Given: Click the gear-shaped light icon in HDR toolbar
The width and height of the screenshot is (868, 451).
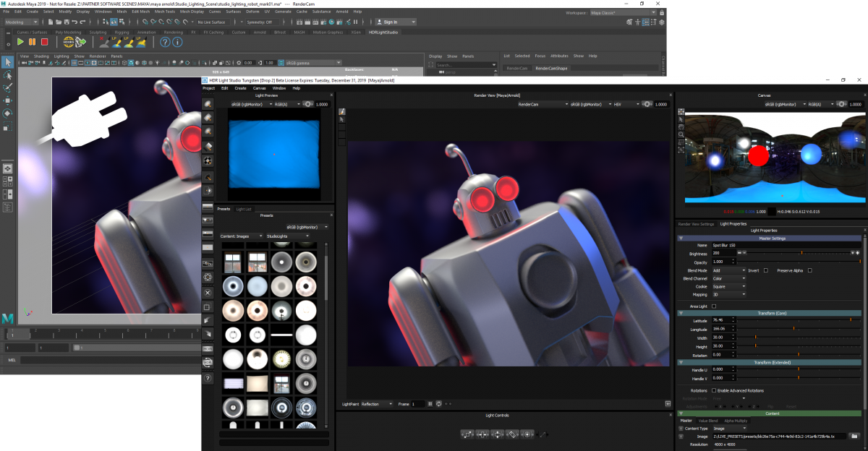Looking at the screenshot, I should [x=208, y=277].
